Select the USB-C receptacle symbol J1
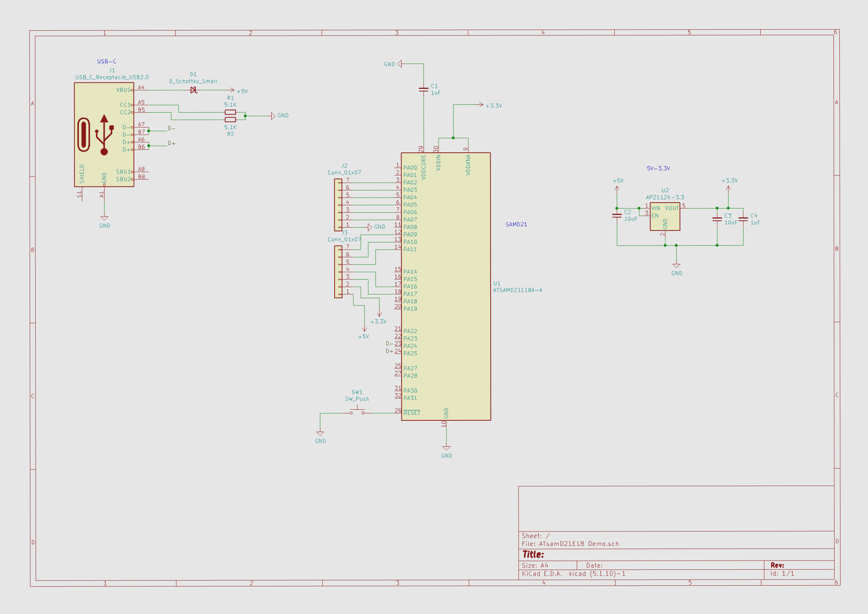The width and height of the screenshot is (868, 614). pos(103,134)
